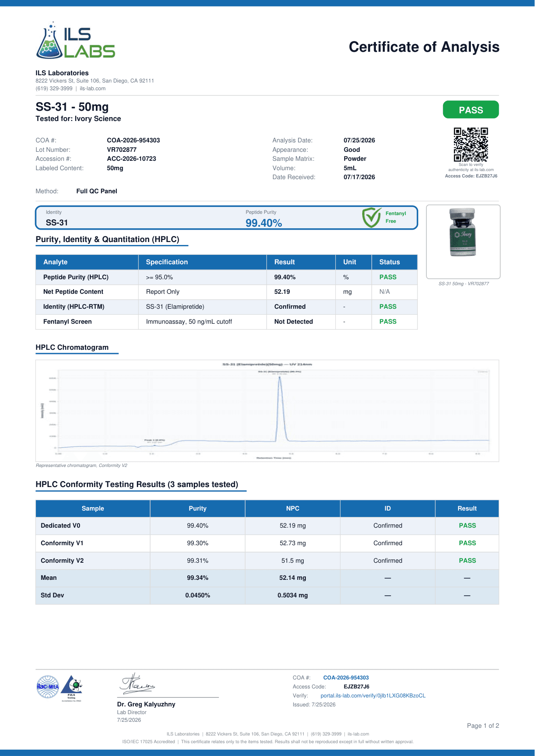
Task: Click the NPC column header
Action: pos(293,508)
